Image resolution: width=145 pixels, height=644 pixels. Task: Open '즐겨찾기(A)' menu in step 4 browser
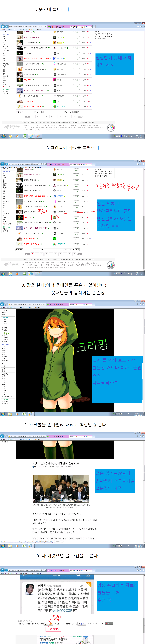[x=24, y=439]
